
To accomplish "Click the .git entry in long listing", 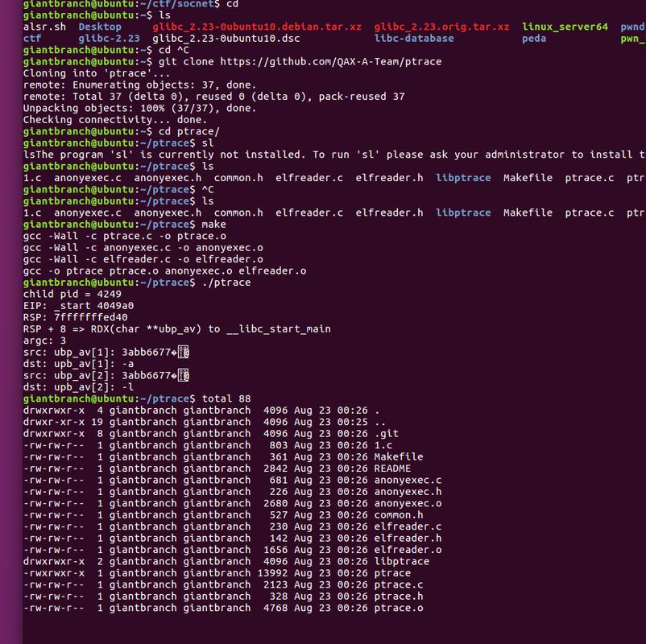I will point(387,433).
